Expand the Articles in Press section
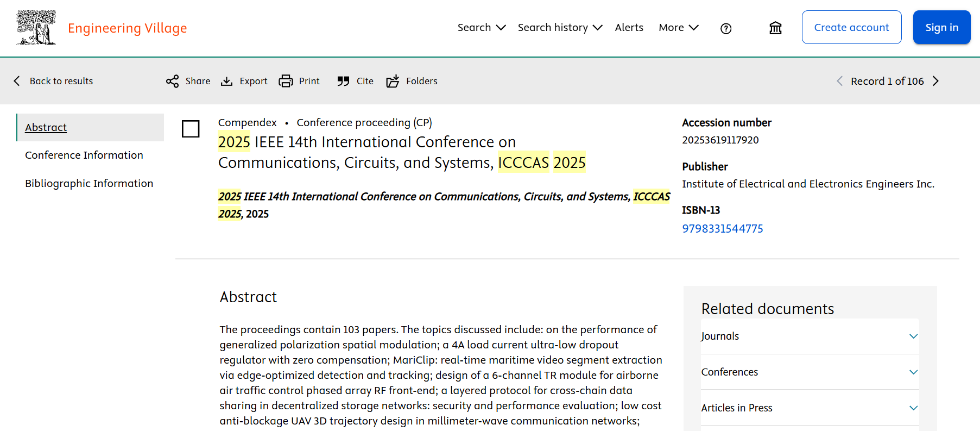This screenshot has width=980, height=431. tap(913, 408)
